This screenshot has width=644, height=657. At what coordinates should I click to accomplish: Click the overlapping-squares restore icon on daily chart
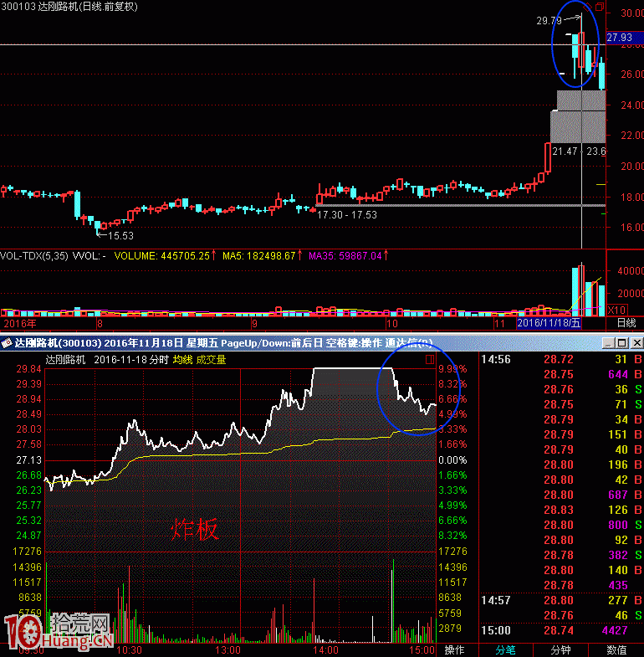point(600,7)
